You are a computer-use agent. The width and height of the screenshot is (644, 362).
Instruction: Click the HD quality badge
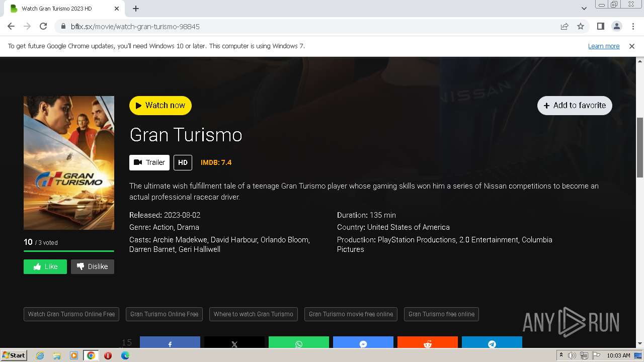pos(183,162)
